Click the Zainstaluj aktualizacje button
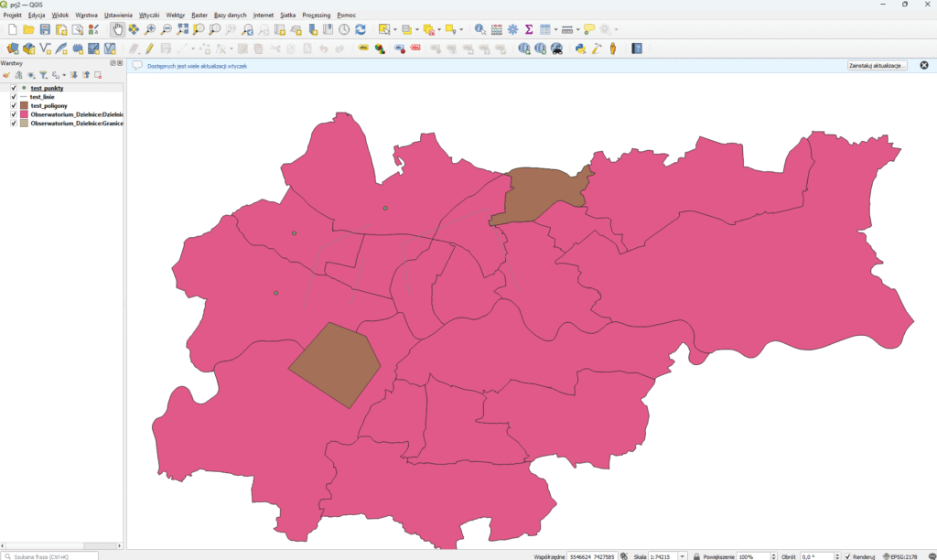The height and width of the screenshot is (560, 937). (x=877, y=66)
